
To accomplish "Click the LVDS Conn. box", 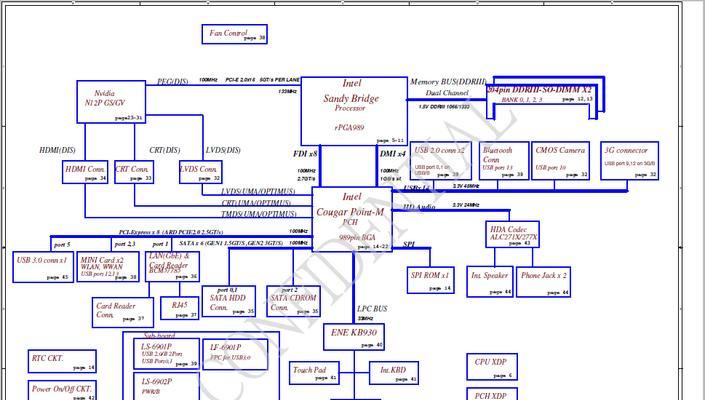I will 201,172.
